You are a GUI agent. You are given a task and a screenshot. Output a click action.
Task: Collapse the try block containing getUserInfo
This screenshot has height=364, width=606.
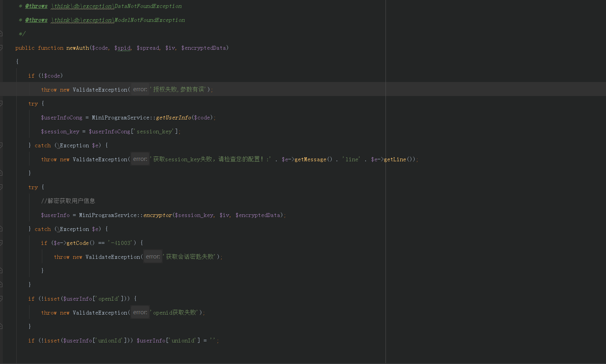click(1, 104)
